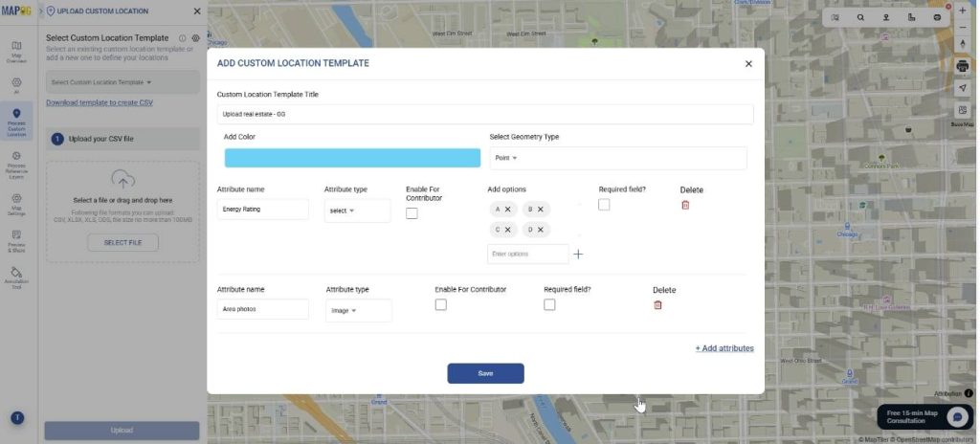Click the location pin tool in the top toolbar
Image resolution: width=980 pixels, height=444 pixels.
coord(886,17)
